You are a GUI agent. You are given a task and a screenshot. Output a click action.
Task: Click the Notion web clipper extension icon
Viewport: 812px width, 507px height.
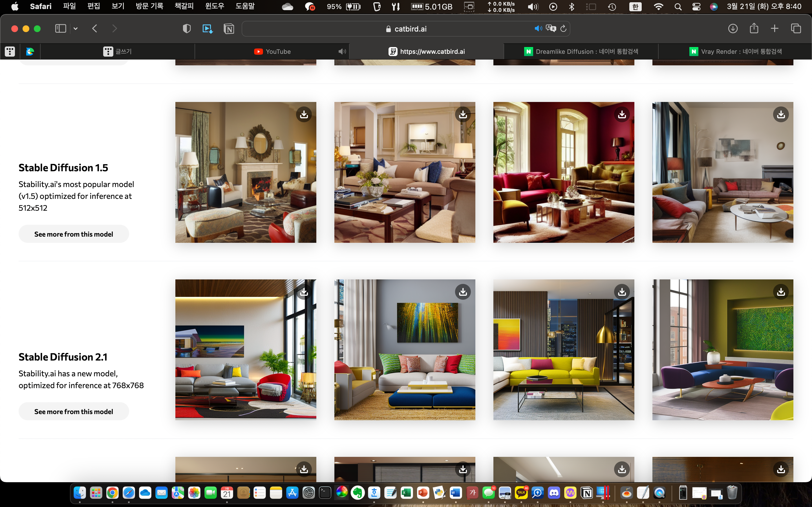pyautogui.click(x=229, y=29)
